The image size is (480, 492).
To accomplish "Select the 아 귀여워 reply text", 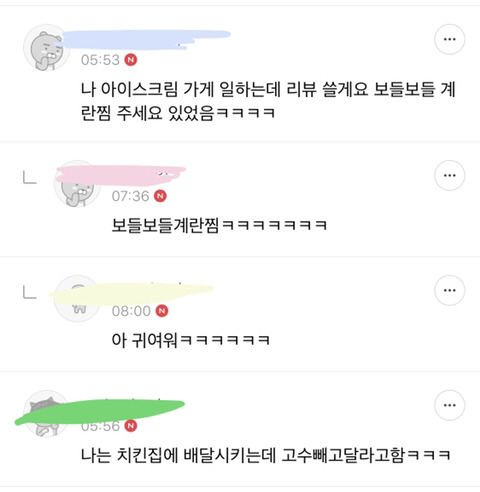I will point(191,340).
